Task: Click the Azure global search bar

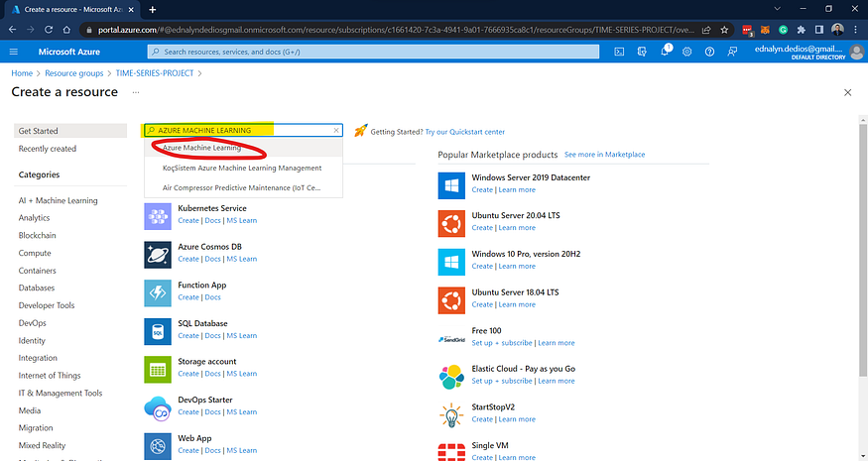Action: 373,52
